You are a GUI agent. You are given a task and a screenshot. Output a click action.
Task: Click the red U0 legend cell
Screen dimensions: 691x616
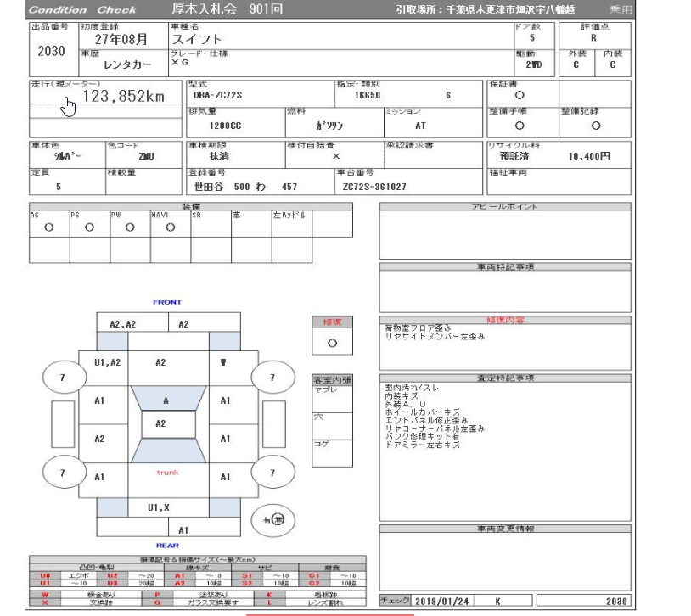coord(45,575)
